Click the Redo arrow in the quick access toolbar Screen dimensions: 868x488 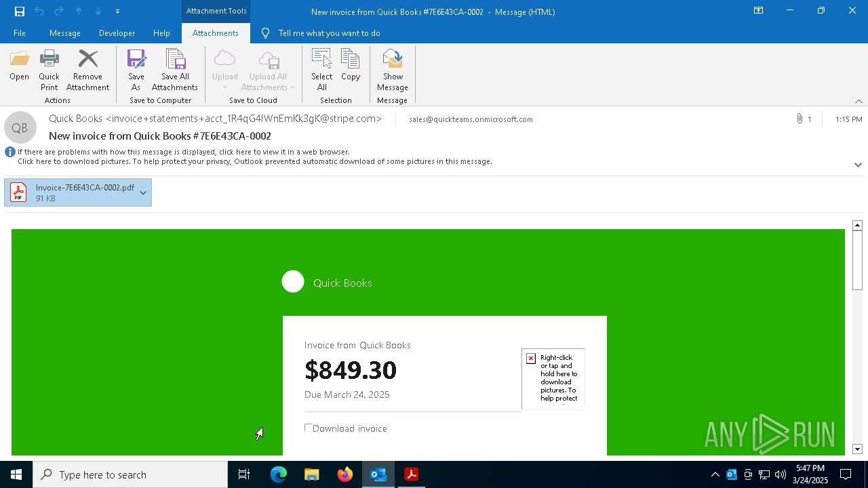(x=59, y=12)
